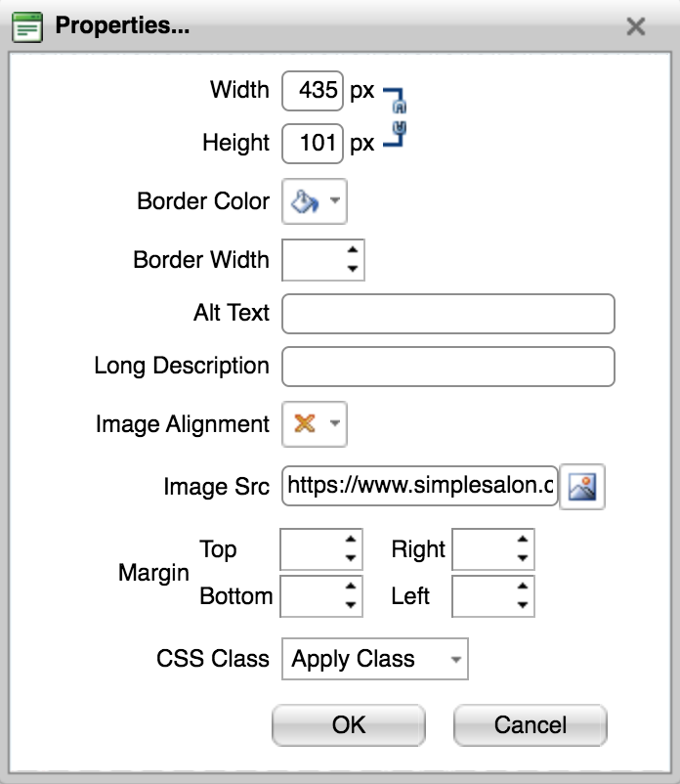Decrease Border Width with down arrow
Screen dimensions: 680x784
coord(353,269)
